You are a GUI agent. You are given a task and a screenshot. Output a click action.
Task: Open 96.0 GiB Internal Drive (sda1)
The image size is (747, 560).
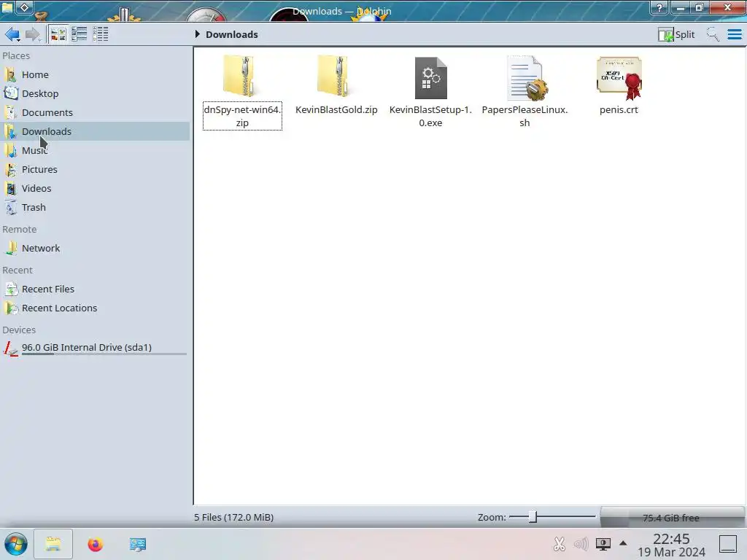pos(96,348)
